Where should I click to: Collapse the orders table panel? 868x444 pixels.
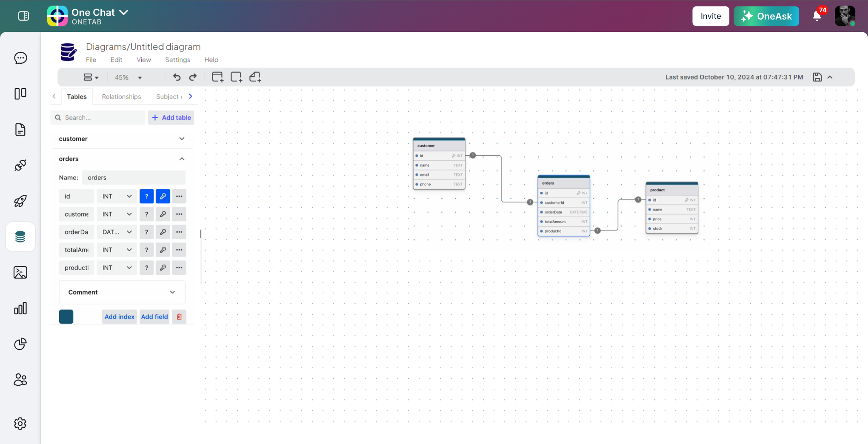click(182, 159)
